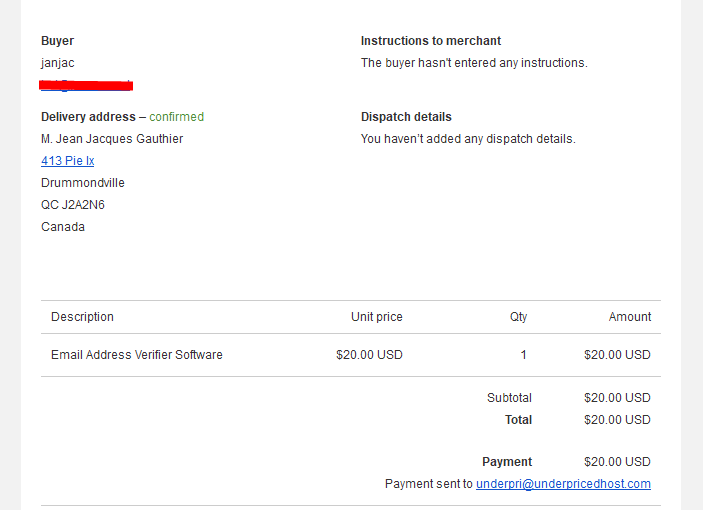Click the bold Payment label
The image size is (703, 510).
(507, 462)
